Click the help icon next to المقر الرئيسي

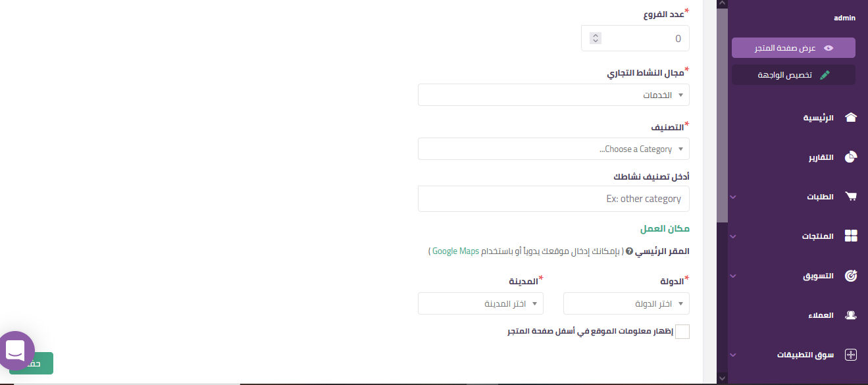629,251
